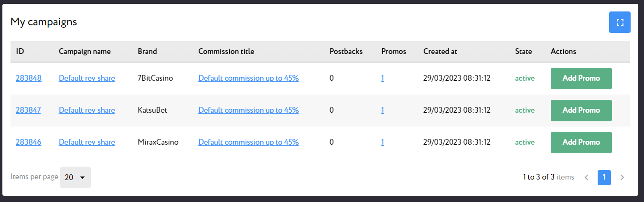Viewport: 644px width, 202px height.
Task: Open campaign ID 283847
Action: [29, 110]
